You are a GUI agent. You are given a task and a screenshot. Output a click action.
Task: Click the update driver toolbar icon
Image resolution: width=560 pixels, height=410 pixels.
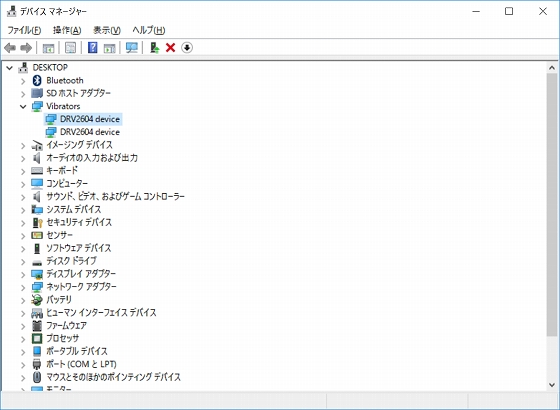click(x=154, y=48)
